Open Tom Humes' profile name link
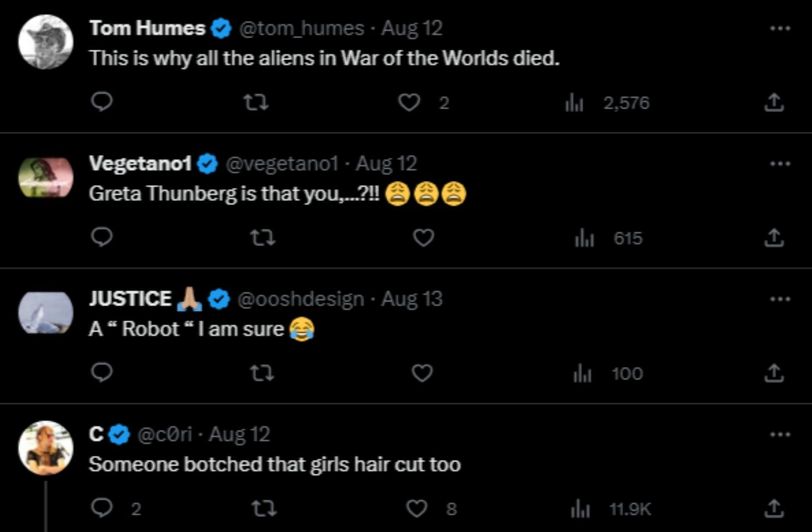The image size is (812, 532). click(x=147, y=29)
